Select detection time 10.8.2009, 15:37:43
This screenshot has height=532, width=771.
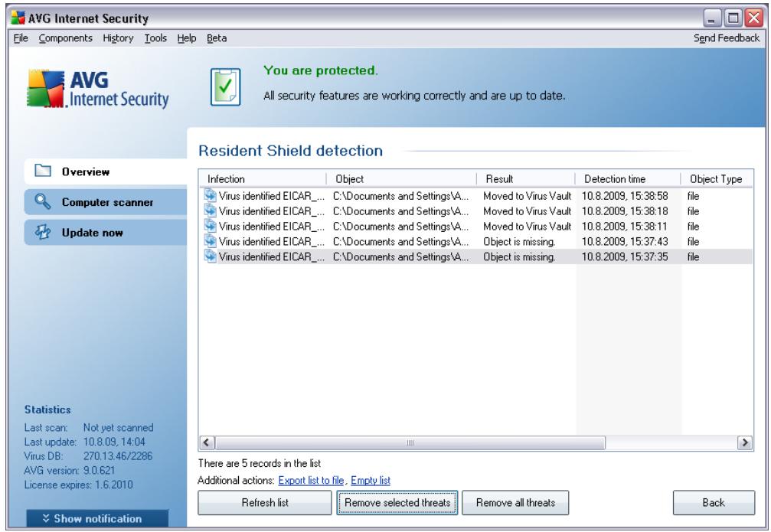(625, 241)
